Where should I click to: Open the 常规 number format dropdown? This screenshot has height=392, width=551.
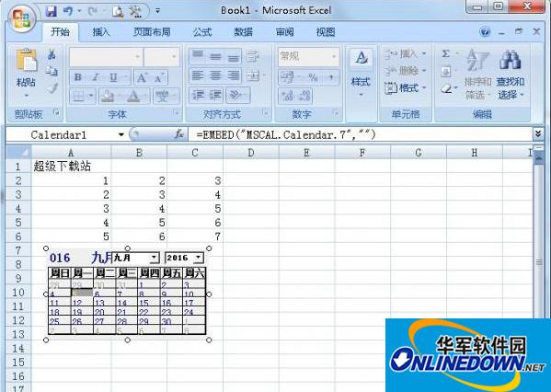(x=334, y=57)
